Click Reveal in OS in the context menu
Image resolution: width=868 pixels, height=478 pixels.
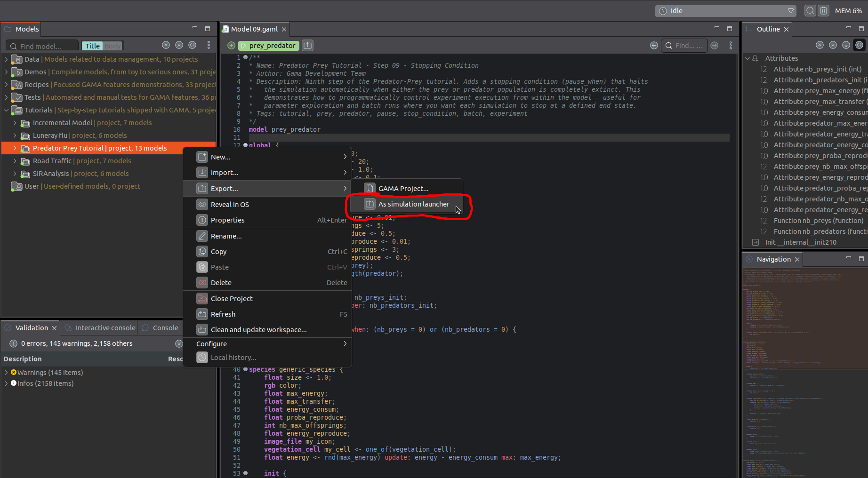tap(267, 205)
